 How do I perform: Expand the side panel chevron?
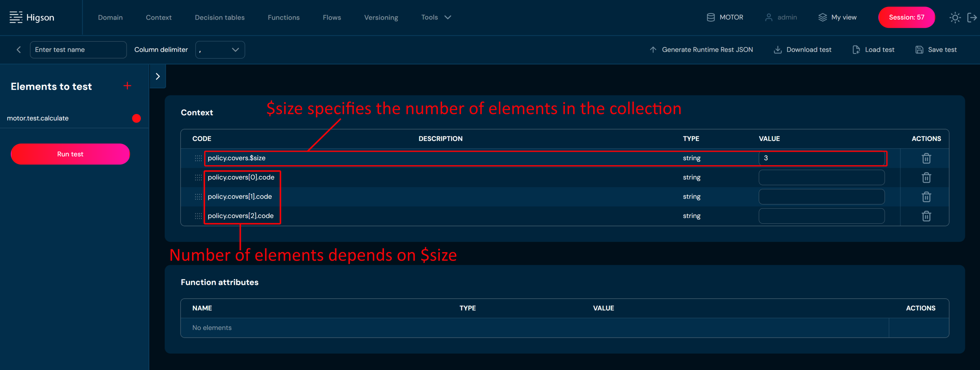[158, 76]
